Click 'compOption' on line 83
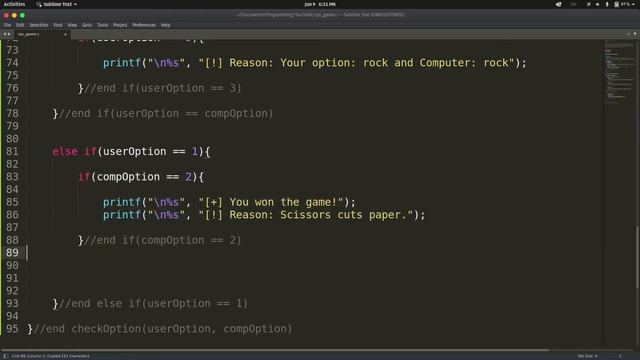This screenshot has height=360, width=640. point(128,177)
